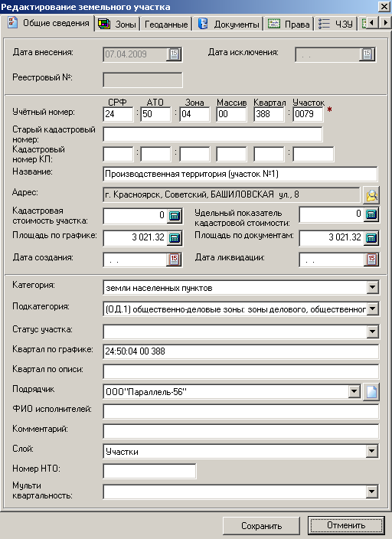The image size is (392, 539).
Task: Open calculator for Кадастровая стоимость участка
Action: click(x=175, y=216)
